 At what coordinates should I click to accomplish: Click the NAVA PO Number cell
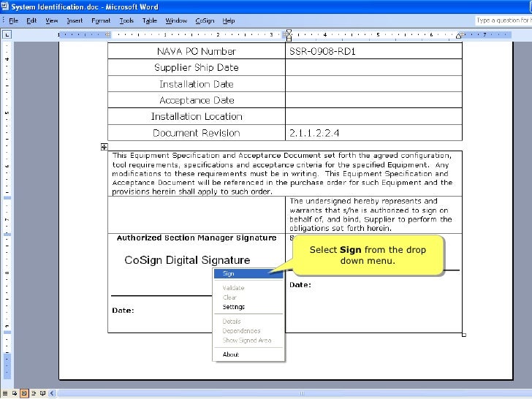[197, 51]
